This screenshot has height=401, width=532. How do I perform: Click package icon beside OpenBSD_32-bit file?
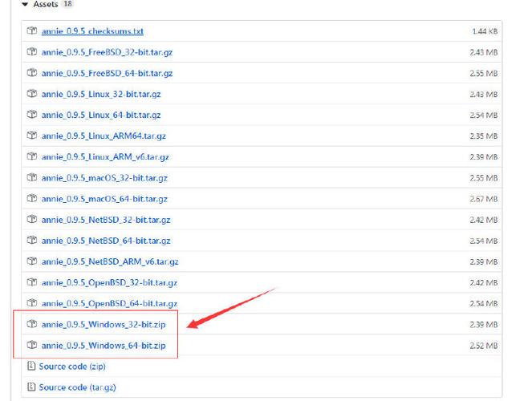coord(31,282)
